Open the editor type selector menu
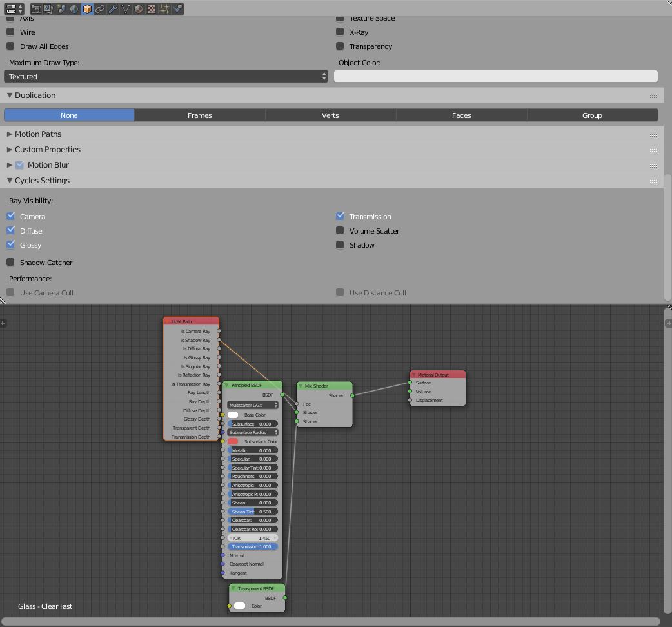 click(x=14, y=8)
